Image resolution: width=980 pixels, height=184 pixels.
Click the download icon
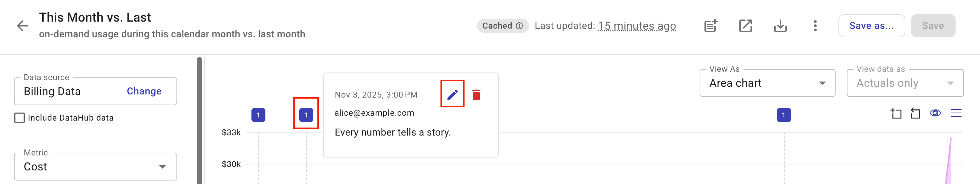pyautogui.click(x=780, y=26)
